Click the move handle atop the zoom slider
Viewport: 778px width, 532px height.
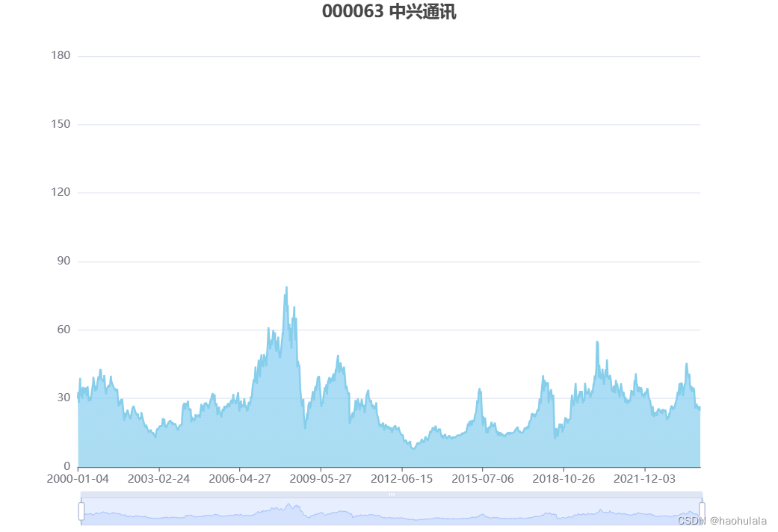(392, 495)
